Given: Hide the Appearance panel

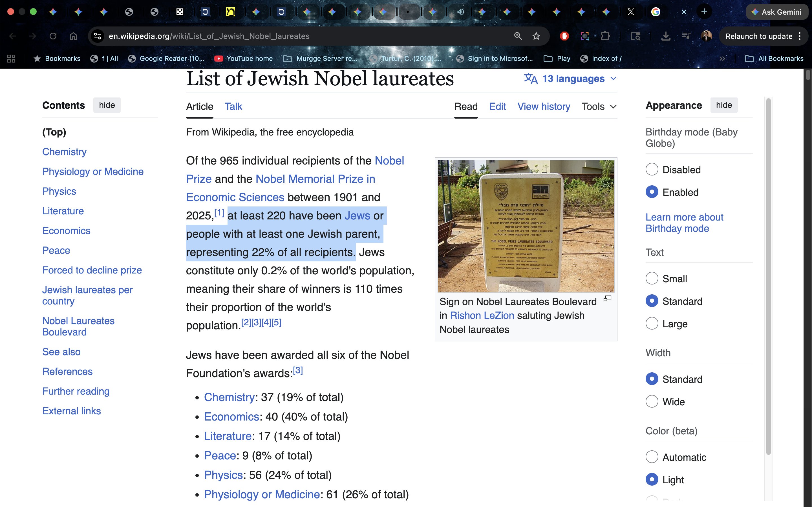Looking at the screenshot, I should 724,105.
